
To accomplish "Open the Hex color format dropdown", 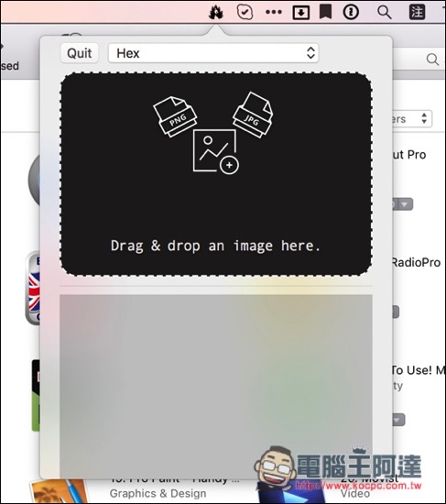I will (x=213, y=53).
